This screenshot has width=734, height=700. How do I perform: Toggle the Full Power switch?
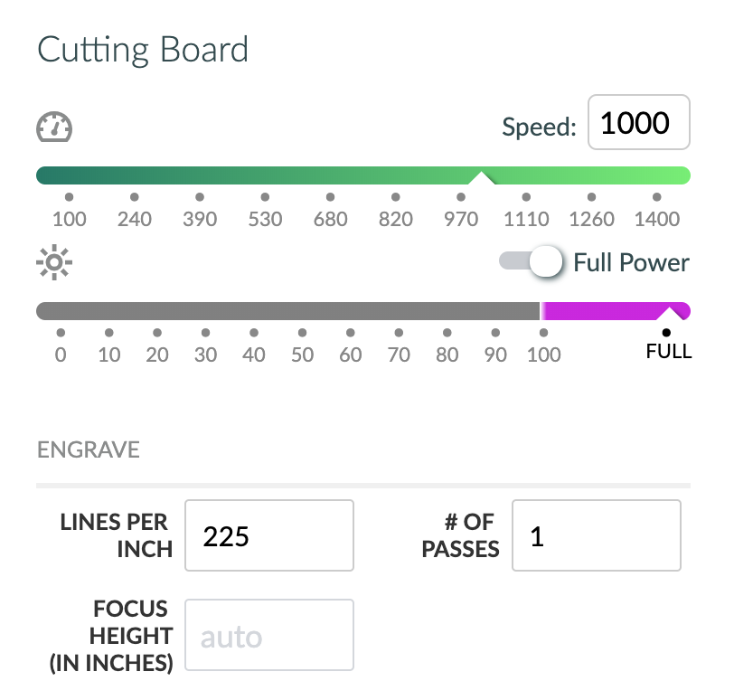tap(531, 261)
